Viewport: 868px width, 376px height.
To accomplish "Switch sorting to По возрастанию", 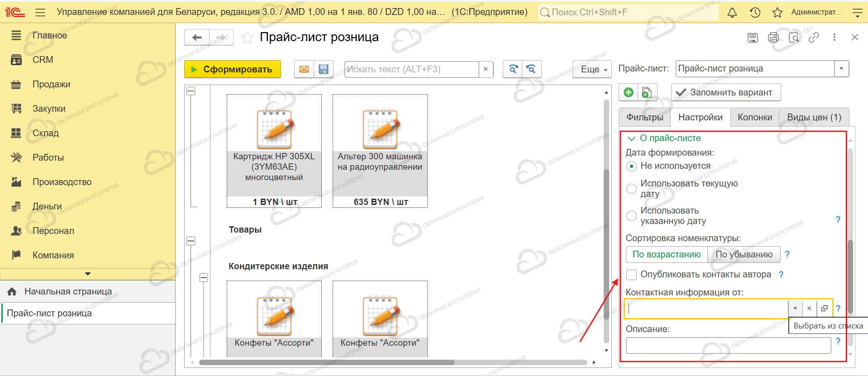I will click(667, 254).
